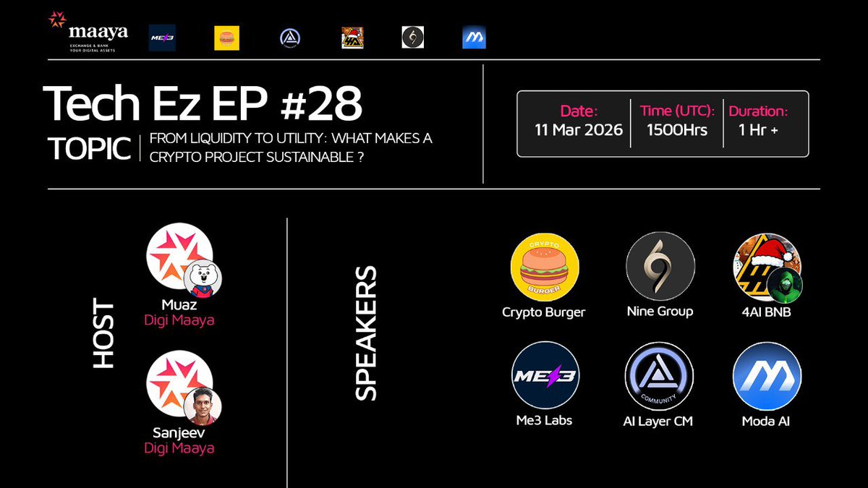Select the Moda AI speaker avatar
This screenshot has height=488, width=868.
767,376
